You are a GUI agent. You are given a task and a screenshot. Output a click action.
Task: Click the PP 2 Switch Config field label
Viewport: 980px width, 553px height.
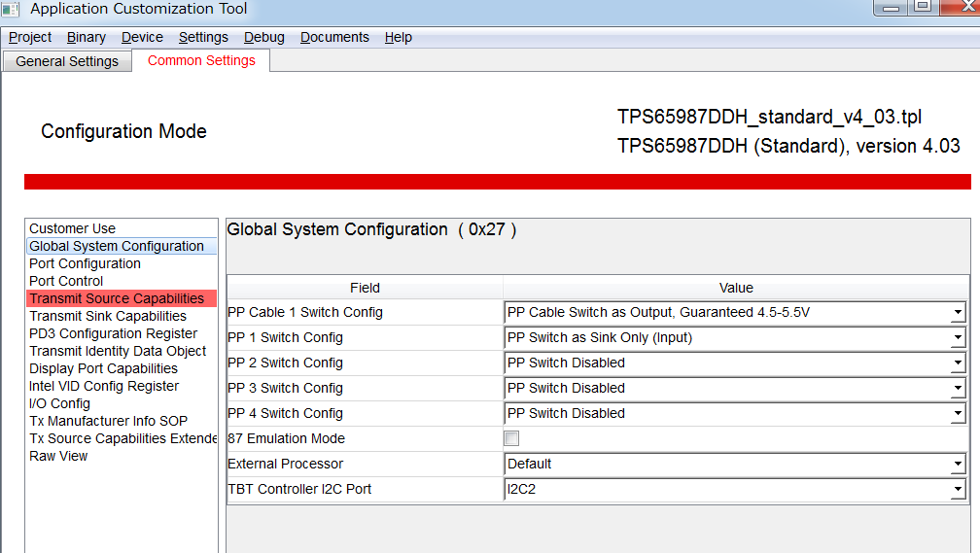285,363
